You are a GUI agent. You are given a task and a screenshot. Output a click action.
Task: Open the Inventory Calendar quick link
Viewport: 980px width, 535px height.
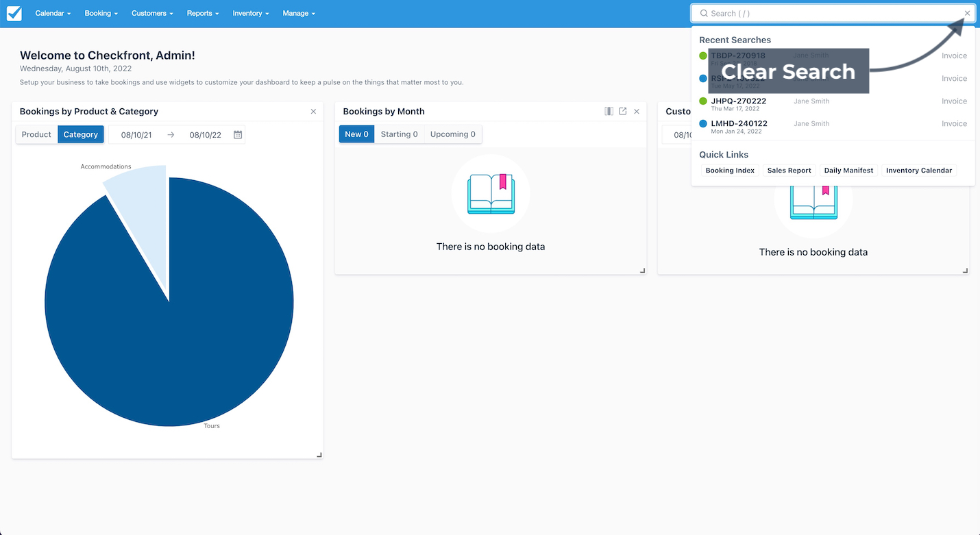click(919, 171)
